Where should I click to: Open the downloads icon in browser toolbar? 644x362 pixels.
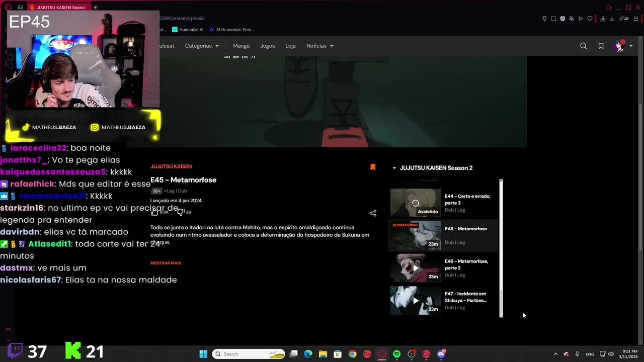point(612,19)
